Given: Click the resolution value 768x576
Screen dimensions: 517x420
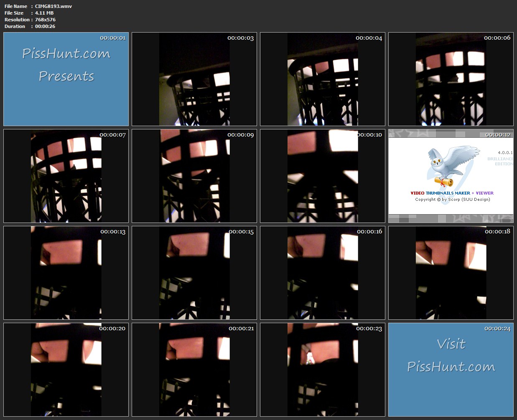Looking at the screenshot, I should [x=45, y=20].
